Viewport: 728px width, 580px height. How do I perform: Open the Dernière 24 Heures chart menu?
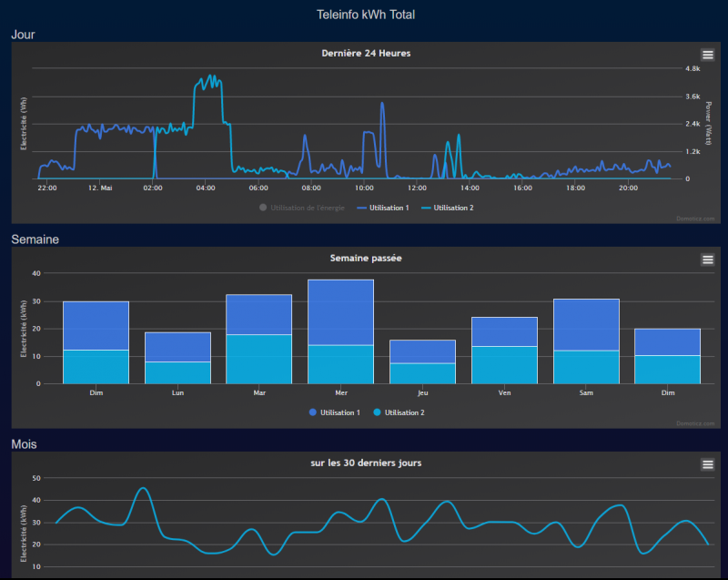tap(708, 55)
